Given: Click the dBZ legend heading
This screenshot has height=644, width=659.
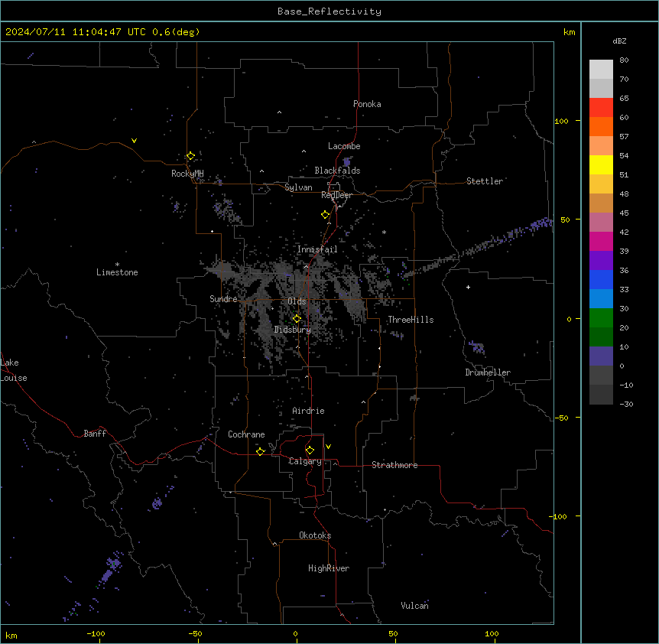Looking at the screenshot, I should point(619,41).
